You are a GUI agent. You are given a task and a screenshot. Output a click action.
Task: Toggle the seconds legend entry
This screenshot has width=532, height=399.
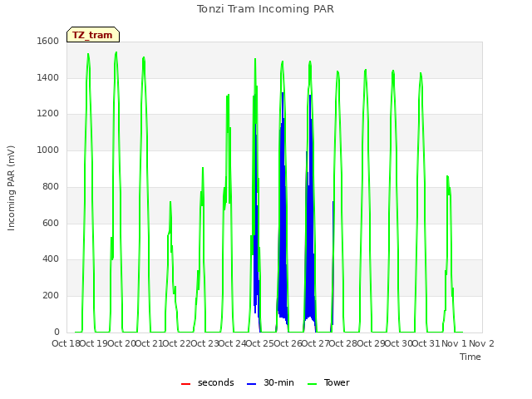pyautogui.click(x=208, y=382)
